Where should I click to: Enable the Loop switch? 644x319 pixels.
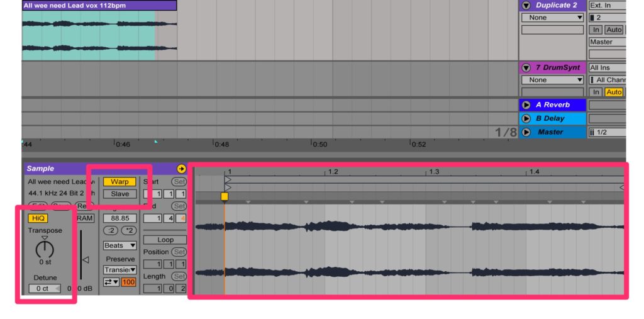coord(165,240)
